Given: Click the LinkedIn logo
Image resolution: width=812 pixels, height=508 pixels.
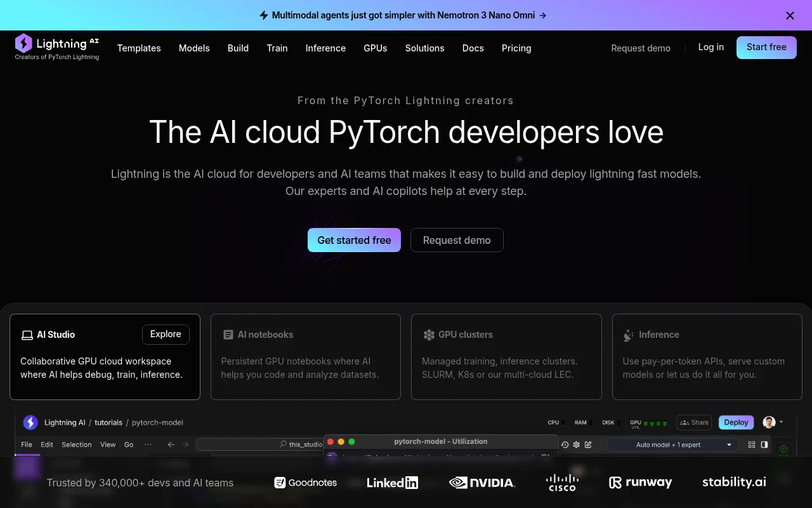Looking at the screenshot, I should 392,483.
